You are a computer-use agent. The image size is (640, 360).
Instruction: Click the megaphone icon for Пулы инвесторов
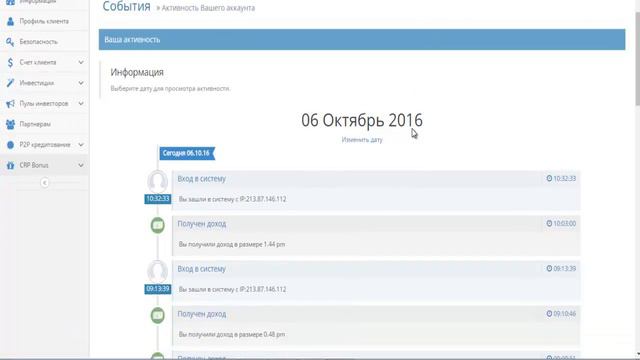click(10, 104)
